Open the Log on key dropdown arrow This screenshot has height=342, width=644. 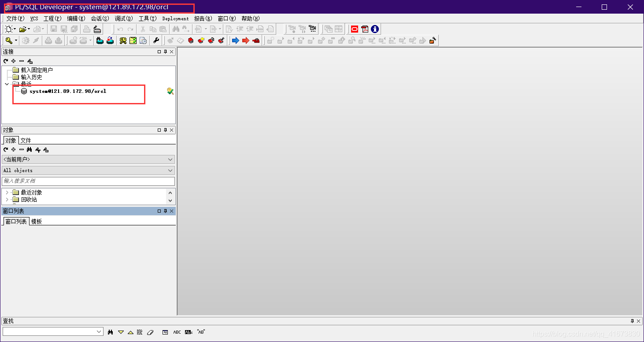(x=16, y=40)
